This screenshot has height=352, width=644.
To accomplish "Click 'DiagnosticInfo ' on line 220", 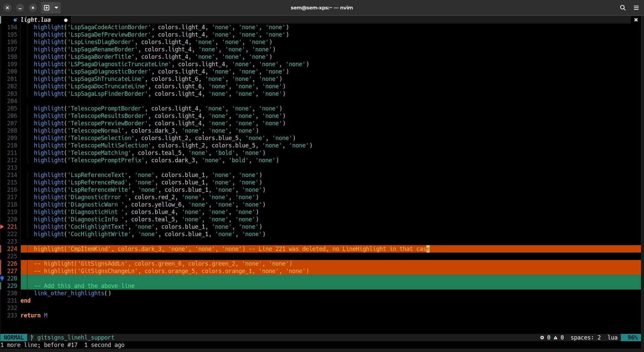I will click(96, 219).
